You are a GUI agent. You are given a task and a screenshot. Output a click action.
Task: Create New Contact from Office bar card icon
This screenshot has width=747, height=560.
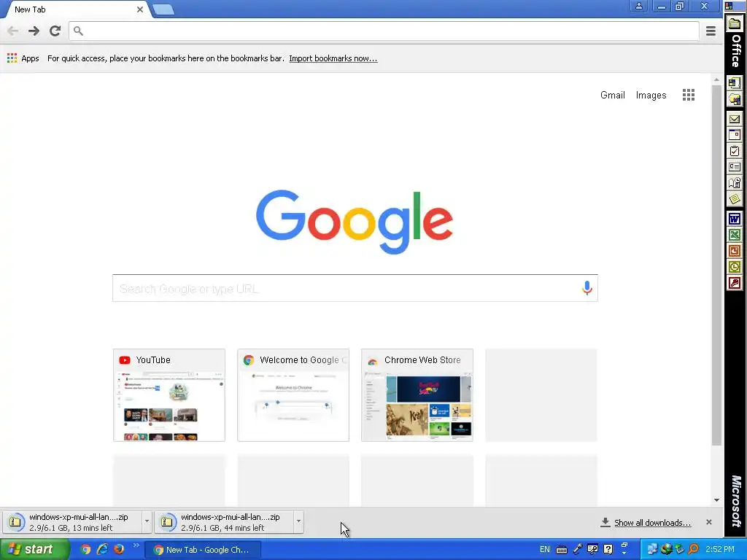(735, 167)
